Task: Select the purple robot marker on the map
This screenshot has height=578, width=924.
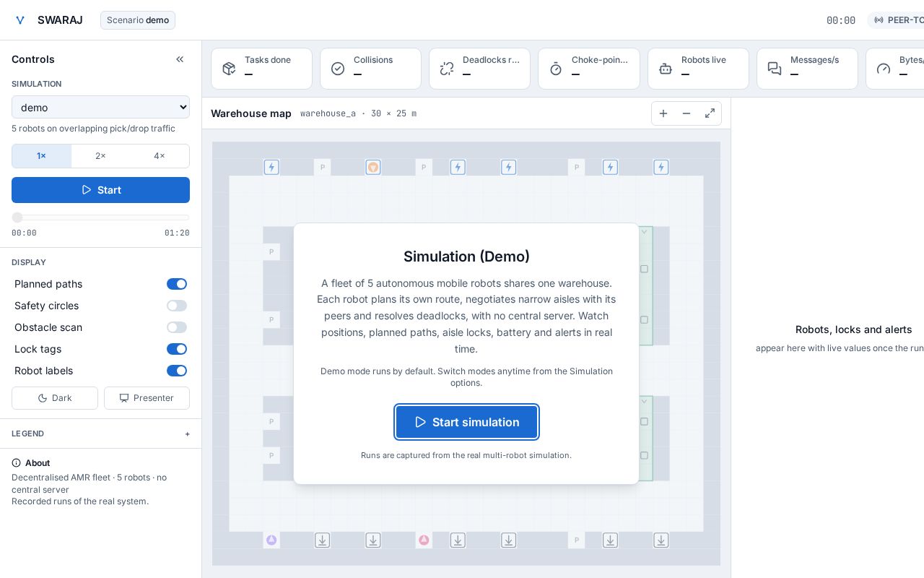Action: [271, 540]
